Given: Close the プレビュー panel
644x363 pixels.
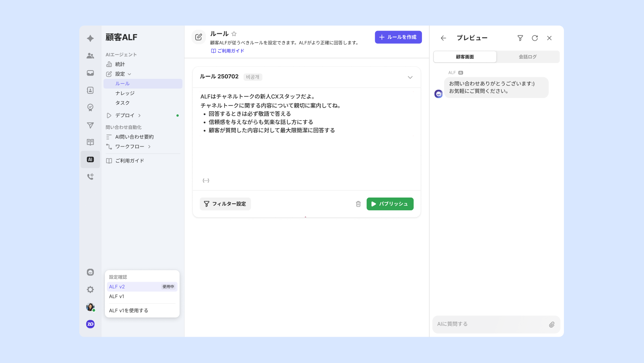Looking at the screenshot, I should [x=549, y=38].
